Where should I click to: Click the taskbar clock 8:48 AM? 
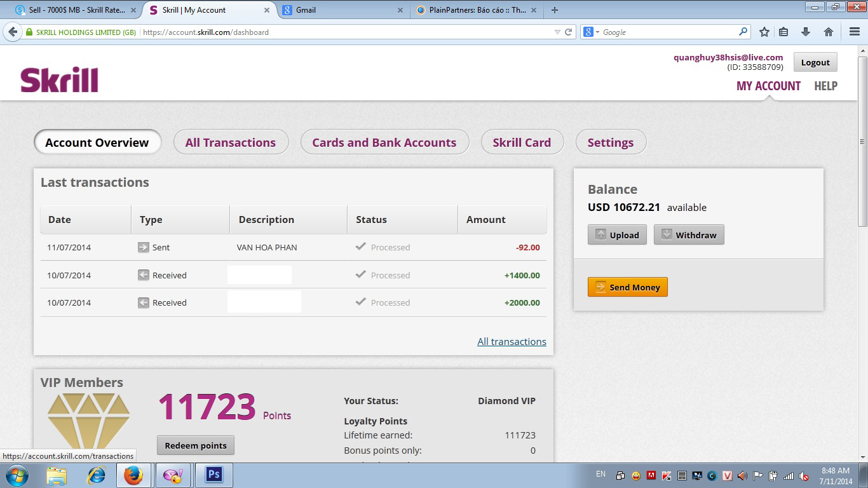836,471
